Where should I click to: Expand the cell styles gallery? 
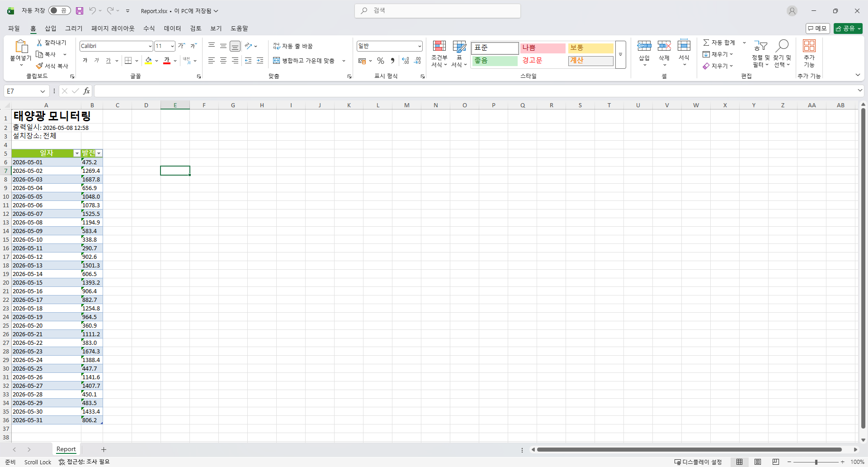(620, 55)
